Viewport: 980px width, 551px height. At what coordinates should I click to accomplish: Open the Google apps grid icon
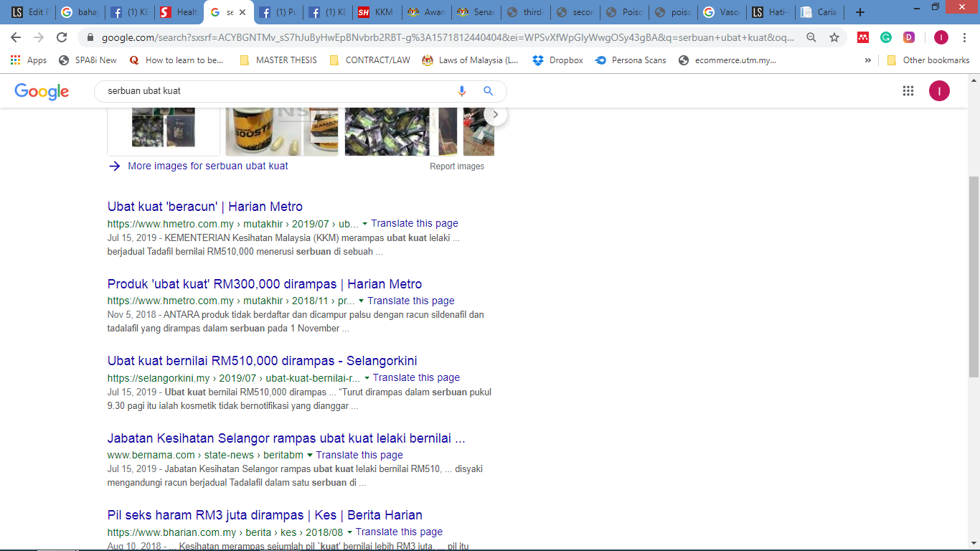coord(908,91)
